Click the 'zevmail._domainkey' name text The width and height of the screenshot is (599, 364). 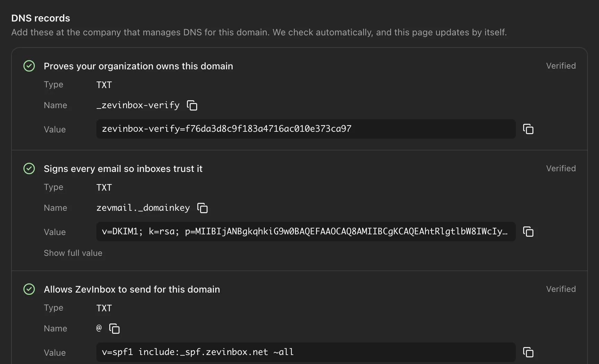(x=143, y=208)
